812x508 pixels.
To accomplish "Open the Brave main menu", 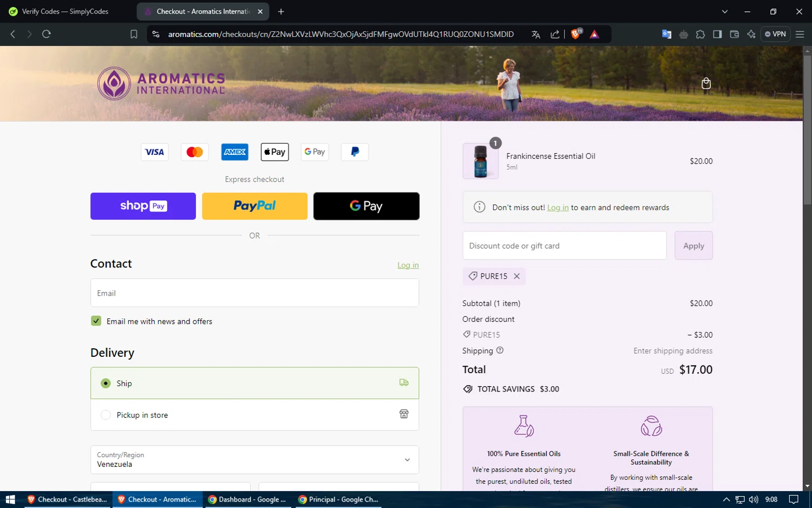I will point(800,34).
